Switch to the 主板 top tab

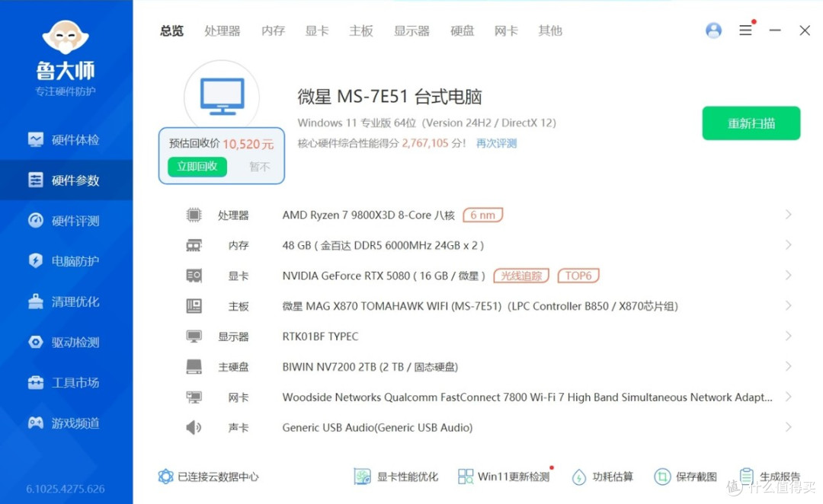361,31
